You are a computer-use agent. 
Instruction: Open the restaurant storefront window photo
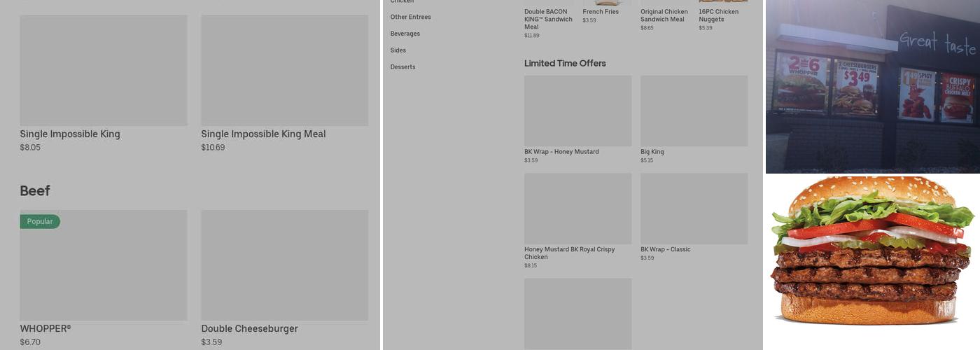tap(872, 86)
